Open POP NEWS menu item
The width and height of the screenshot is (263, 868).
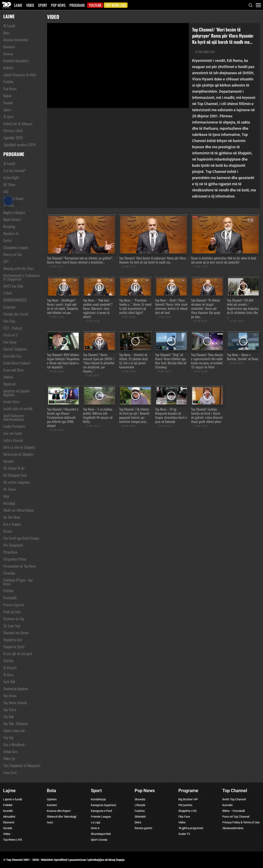point(58,5)
